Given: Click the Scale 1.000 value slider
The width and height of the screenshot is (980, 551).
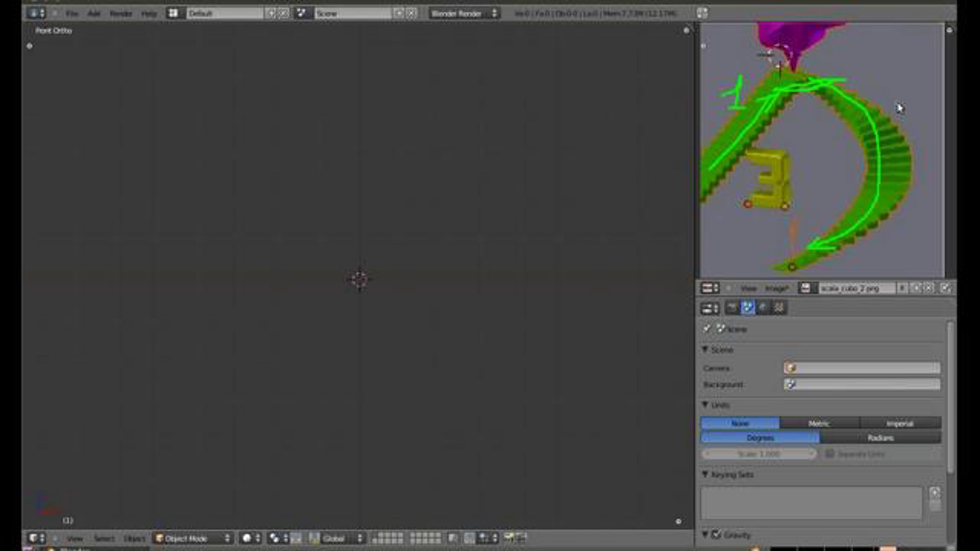Looking at the screenshot, I should point(759,454).
